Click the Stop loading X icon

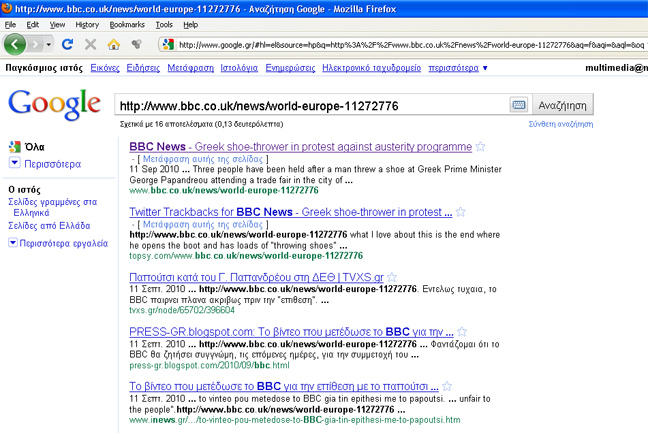(x=90, y=45)
